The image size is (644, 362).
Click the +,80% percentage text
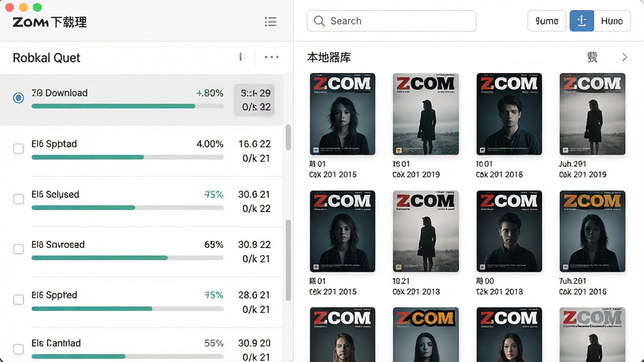pyautogui.click(x=209, y=93)
